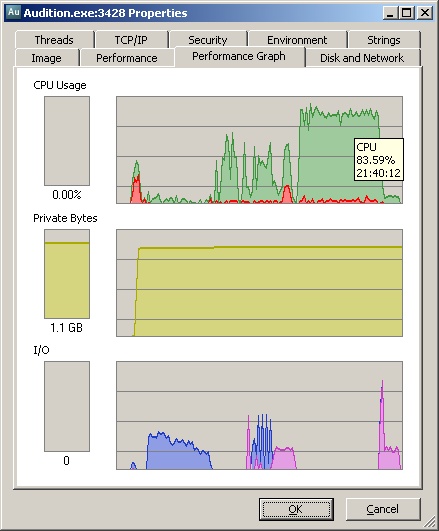Minimize the Audition.exe Properties window
This screenshot has height=531, width=439.
click(x=391, y=13)
